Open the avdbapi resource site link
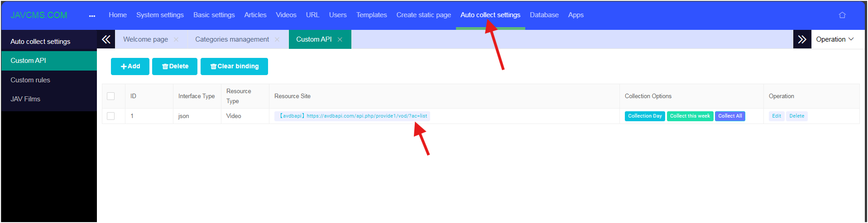Screen dimensions: 868x223 pos(353,116)
